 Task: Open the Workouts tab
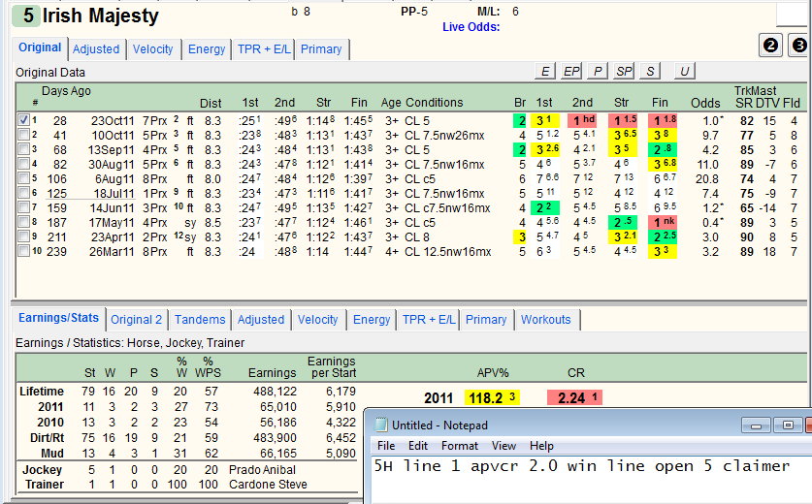coord(546,319)
